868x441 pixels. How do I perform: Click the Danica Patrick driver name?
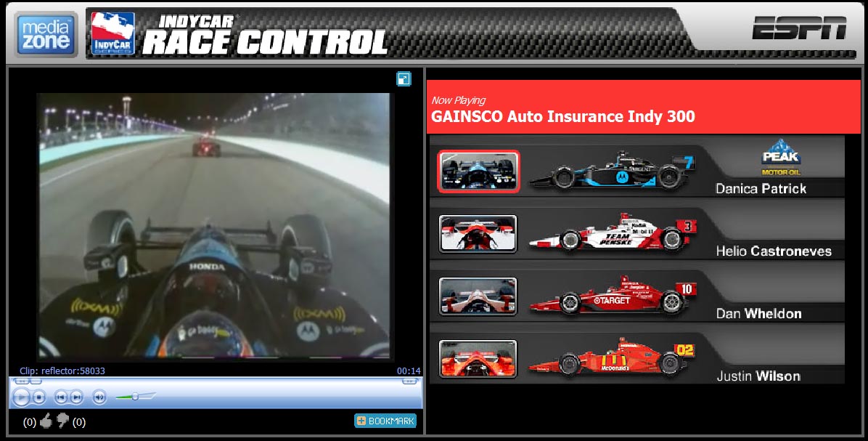coord(761,189)
